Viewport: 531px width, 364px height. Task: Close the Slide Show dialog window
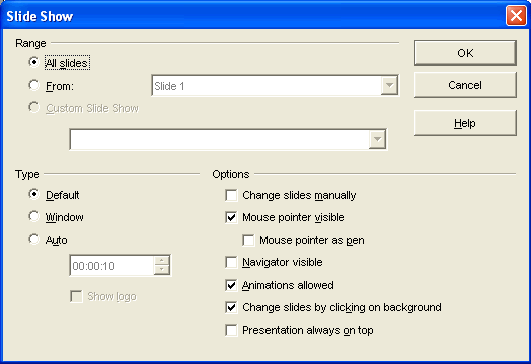pos(516,16)
